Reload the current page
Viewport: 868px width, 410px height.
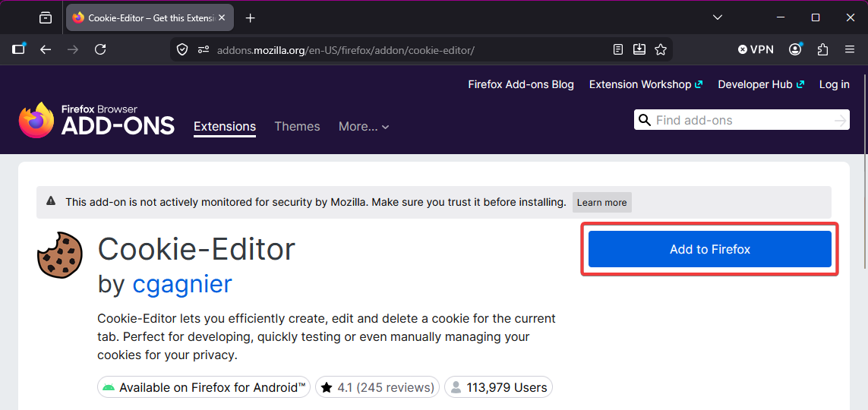click(x=100, y=50)
